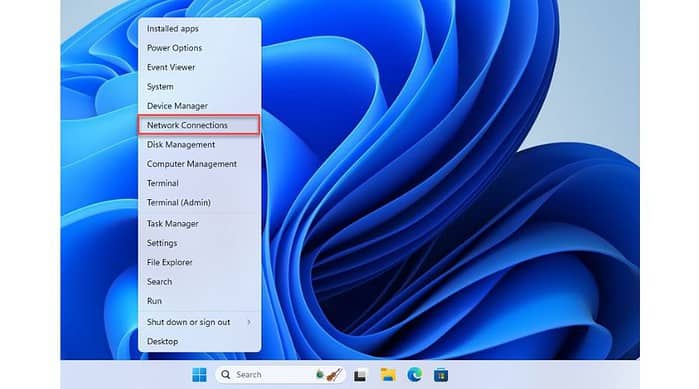The height and width of the screenshot is (389, 699).
Task: Open Network Connections menu entry
Action: click(199, 125)
